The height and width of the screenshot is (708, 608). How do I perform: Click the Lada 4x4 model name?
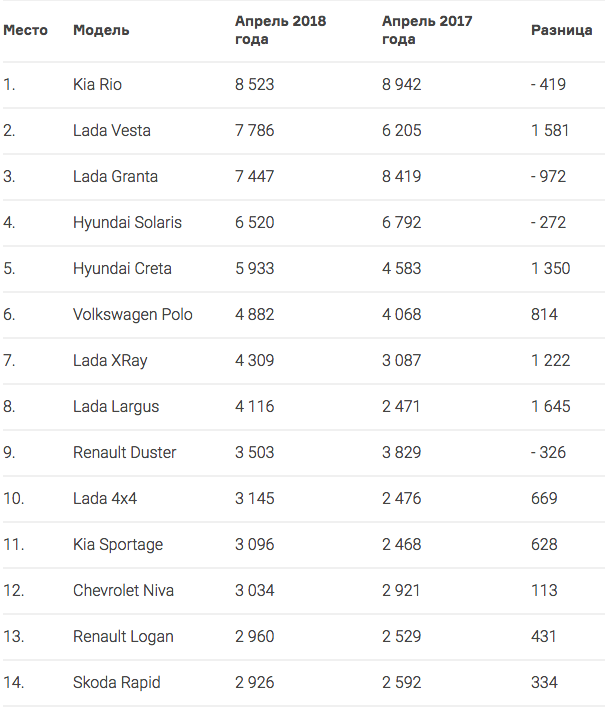pyautogui.click(x=105, y=498)
